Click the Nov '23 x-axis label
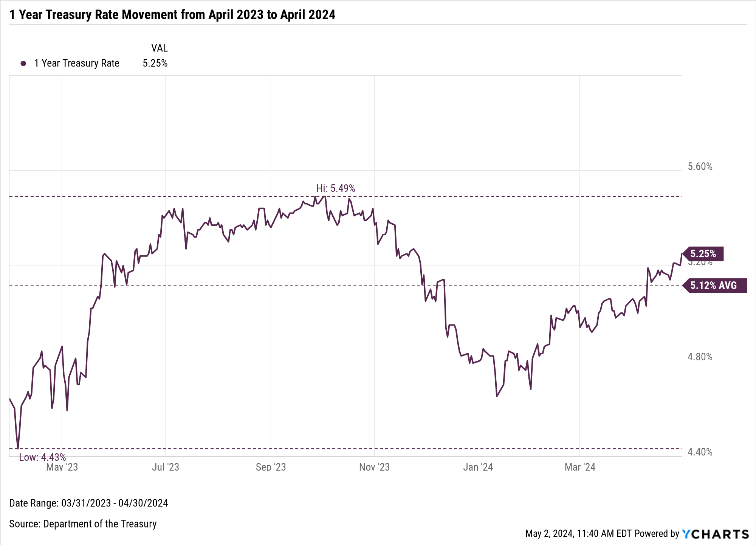Viewport: 756px width, 545px height. click(x=374, y=467)
